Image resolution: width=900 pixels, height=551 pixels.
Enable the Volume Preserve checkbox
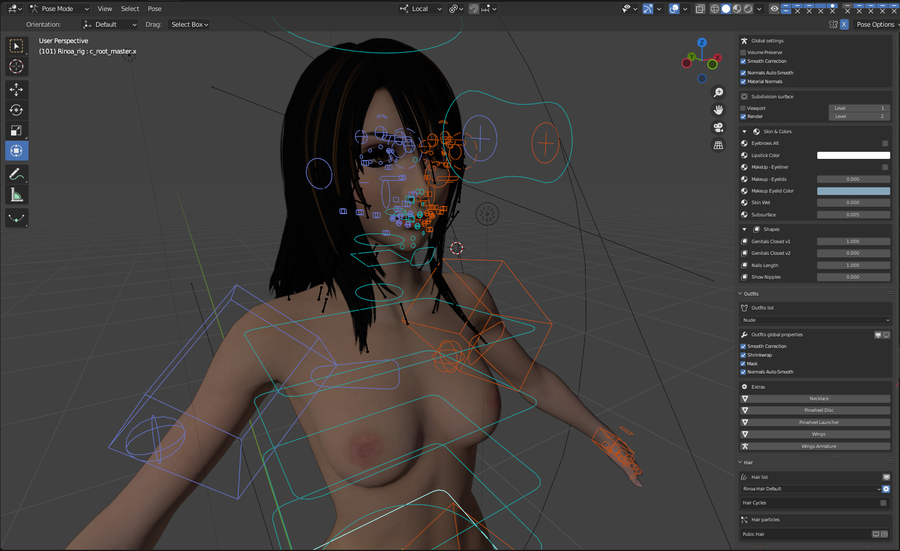[x=743, y=52]
